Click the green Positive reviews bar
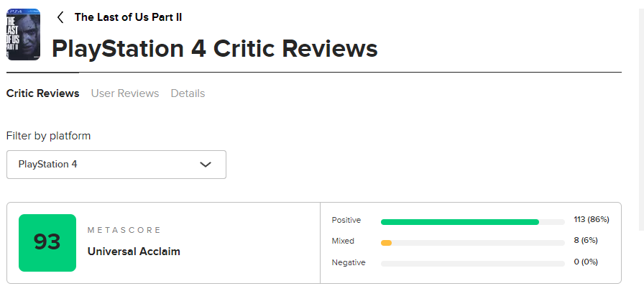The image size is (644, 304). (x=460, y=222)
